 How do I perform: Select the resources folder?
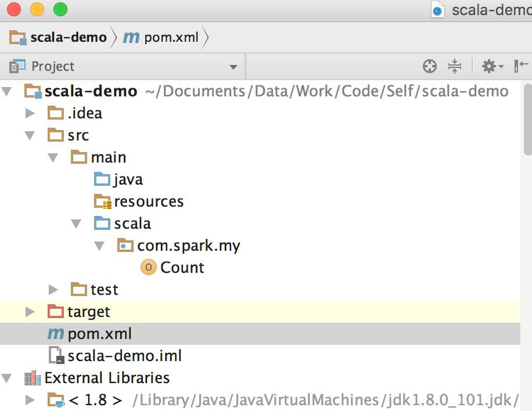[149, 201]
